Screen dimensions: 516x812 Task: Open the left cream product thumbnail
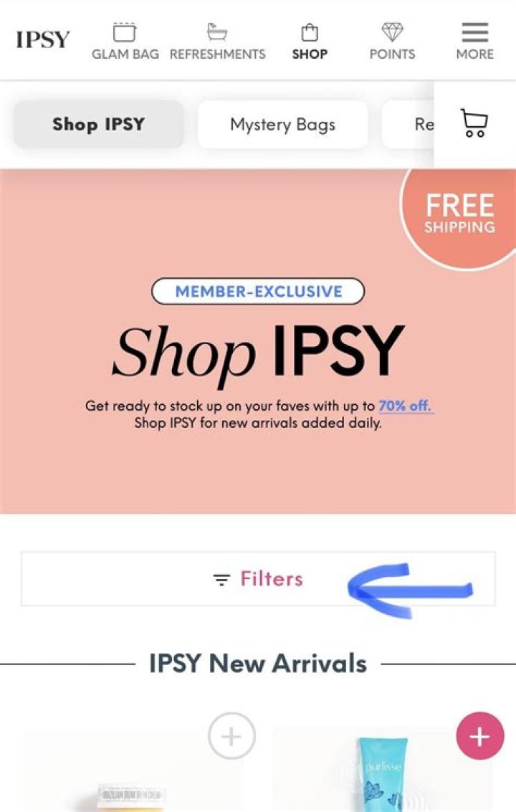[x=133, y=772]
